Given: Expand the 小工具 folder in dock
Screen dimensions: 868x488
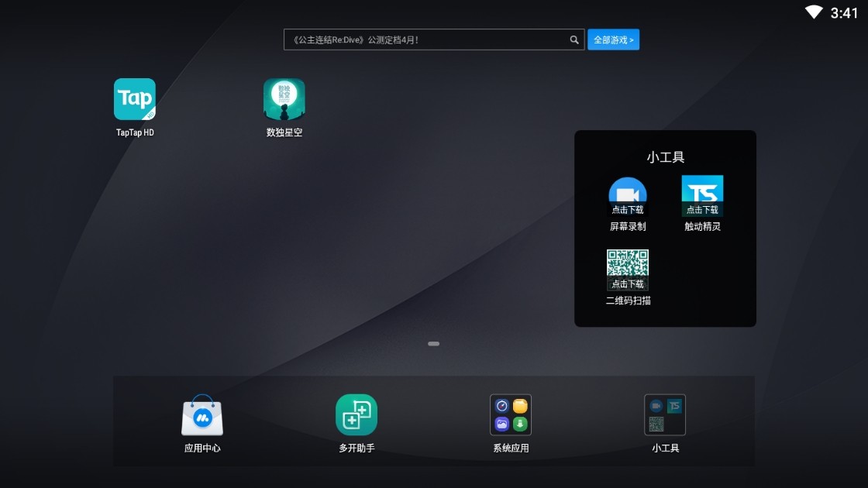Looking at the screenshot, I should click(665, 415).
